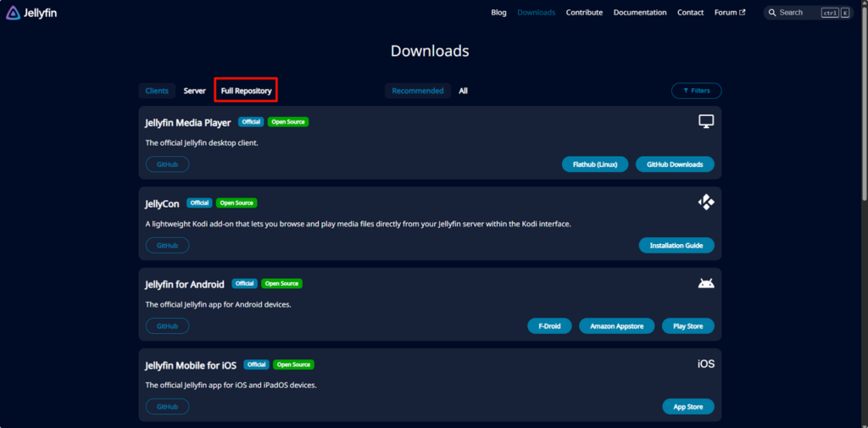Click the desktop monitor platform icon
868x428 pixels.
pos(705,122)
